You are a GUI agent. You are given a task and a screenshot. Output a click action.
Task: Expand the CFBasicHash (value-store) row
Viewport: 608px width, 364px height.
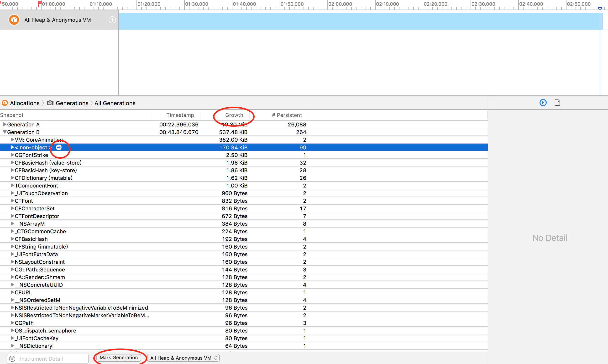pyautogui.click(x=12, y=162)
